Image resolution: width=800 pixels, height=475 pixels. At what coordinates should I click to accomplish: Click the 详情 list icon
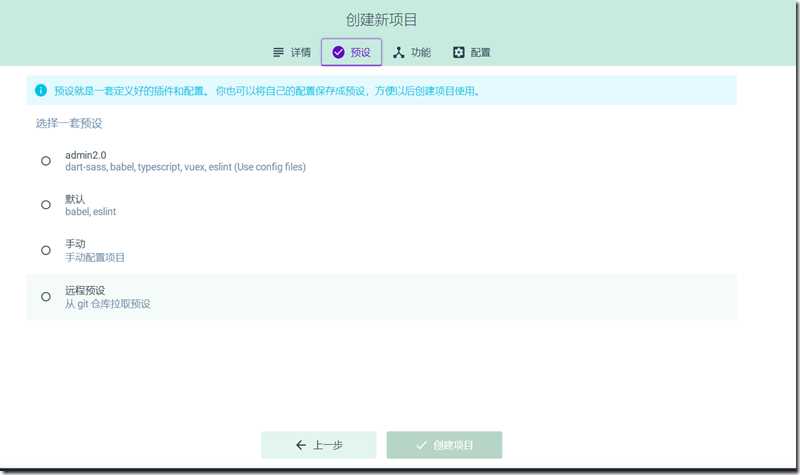[278, 52]
